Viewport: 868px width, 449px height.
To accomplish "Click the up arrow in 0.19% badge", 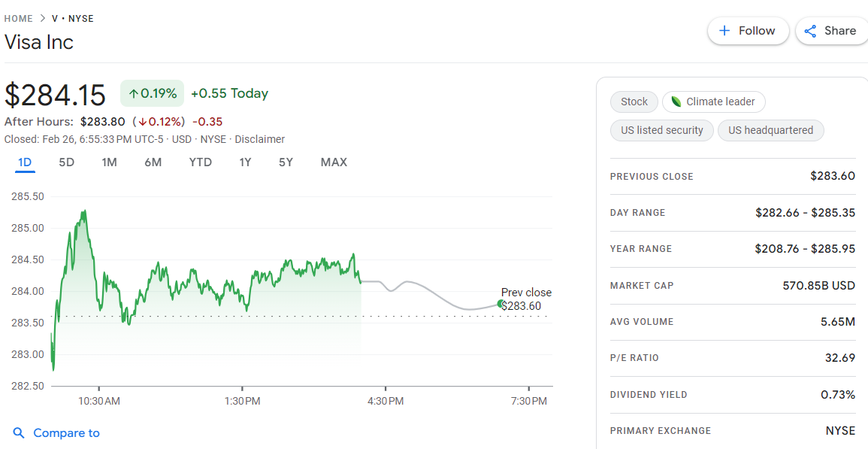I will pyautogui.click(x=133, y=94).
